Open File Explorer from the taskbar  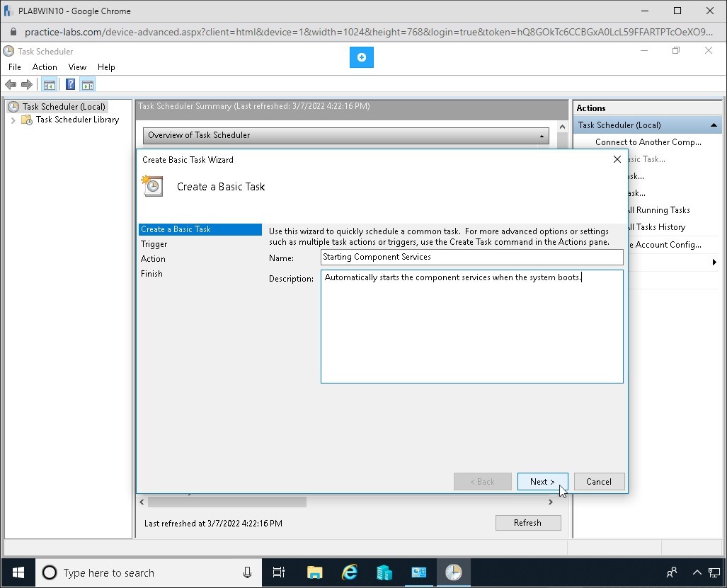pyautogui.click(x=315, y=572)
